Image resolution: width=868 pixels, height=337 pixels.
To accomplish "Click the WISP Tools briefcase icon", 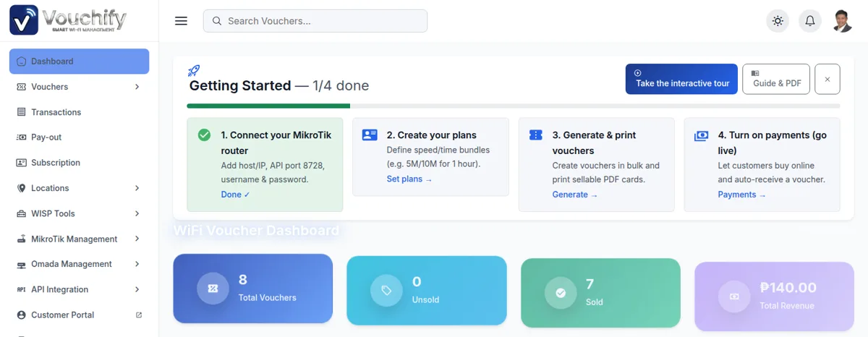I will click(21, 213).
